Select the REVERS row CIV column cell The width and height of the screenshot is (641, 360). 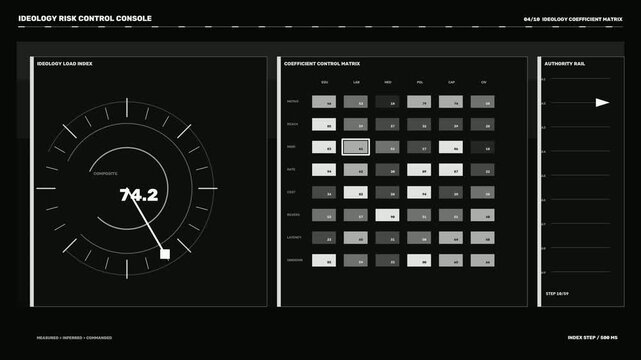pyautogui.click(x=482, y=215)
